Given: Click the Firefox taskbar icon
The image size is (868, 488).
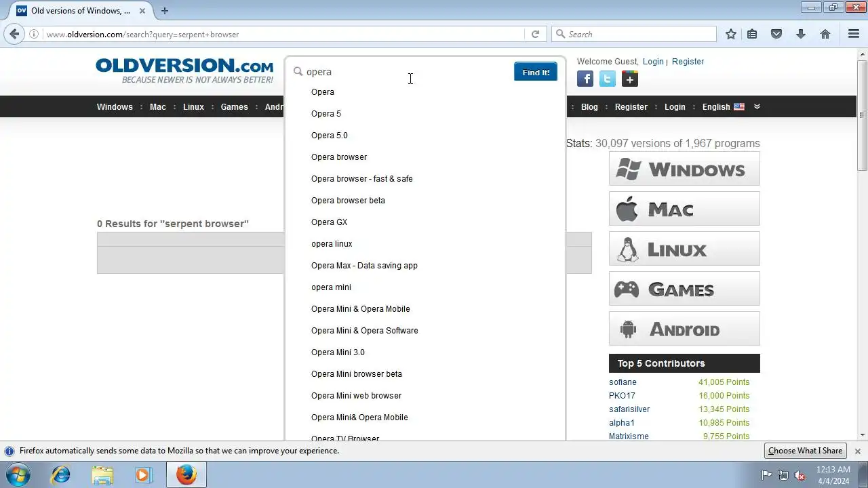Looking at the screenshot, I should [x=186, y=475].
